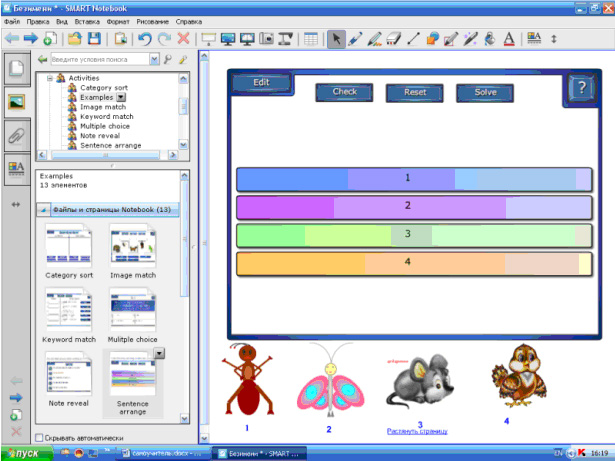The height and width of the screenshot is (461, 615).
Task: Select the Image match thumbnail
Action: click(x=133, y=248)
